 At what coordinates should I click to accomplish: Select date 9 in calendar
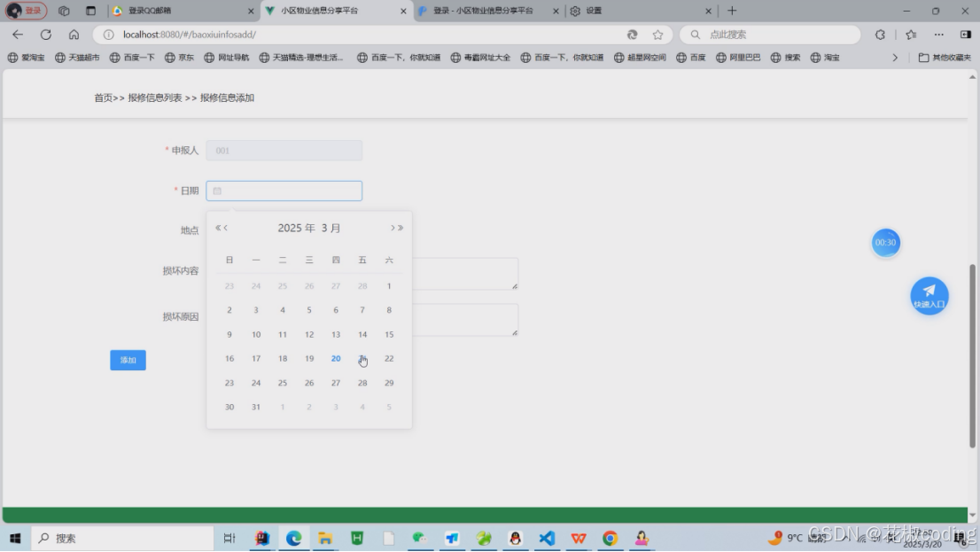click(x=229, y=334)
